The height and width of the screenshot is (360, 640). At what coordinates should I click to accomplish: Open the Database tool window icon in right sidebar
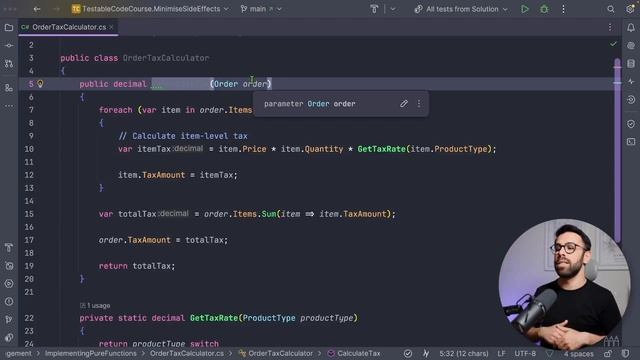click(x=631, y=63)
